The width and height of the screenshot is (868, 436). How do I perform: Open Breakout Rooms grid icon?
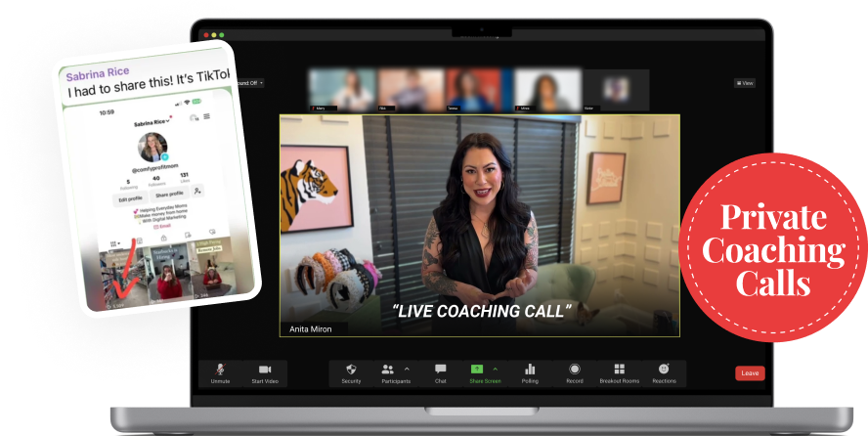619,370
